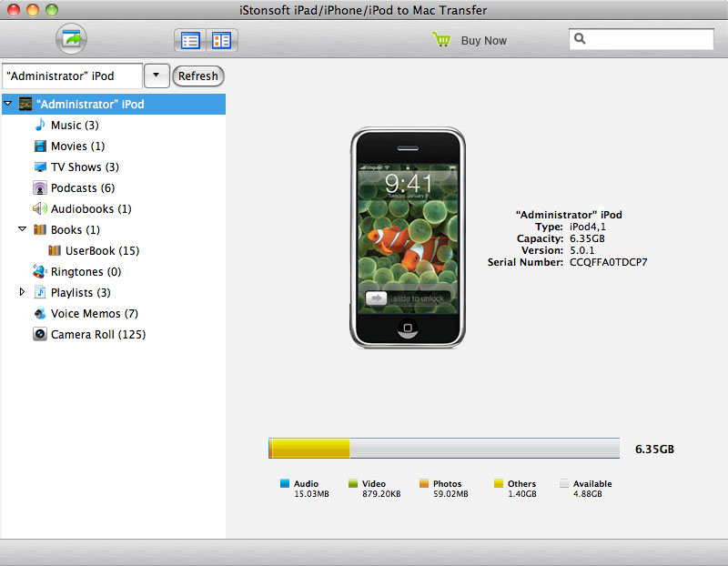Expand the Playlists disclosure triangle

click(22, 292)
